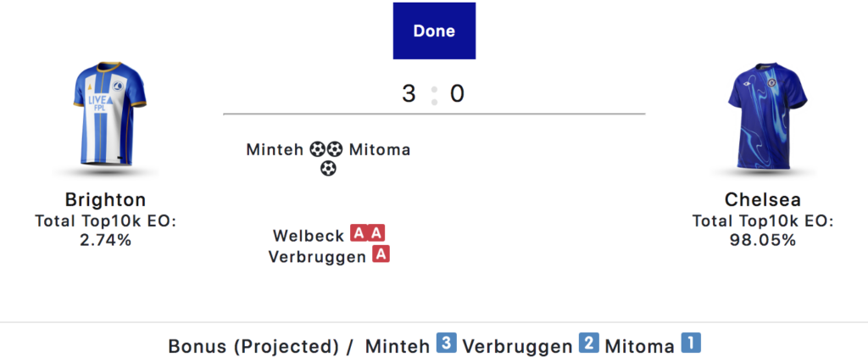Click Welbeck's first red assist badge
The image size is (868, 363).
click(359, 235)
